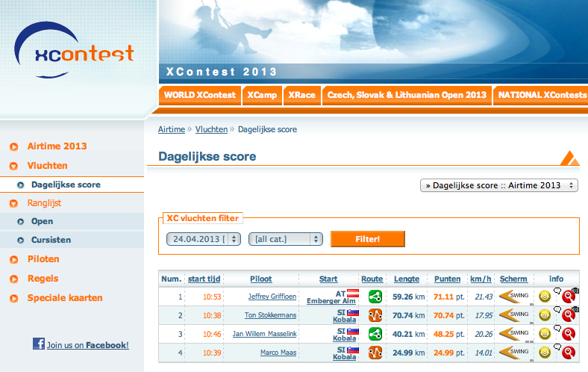
Task: Open the XCamp tab
Action: click(262, 95)
